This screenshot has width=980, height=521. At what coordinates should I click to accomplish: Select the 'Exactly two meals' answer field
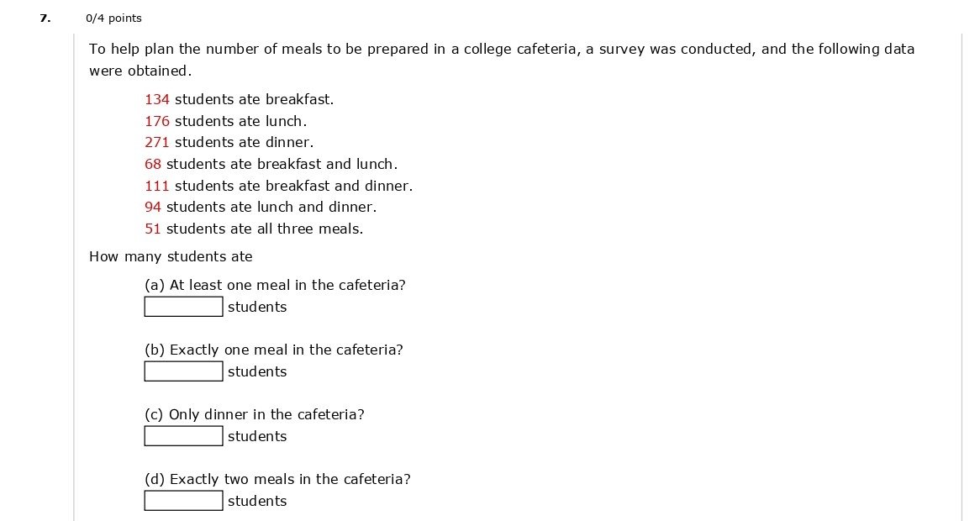point(183,501)
